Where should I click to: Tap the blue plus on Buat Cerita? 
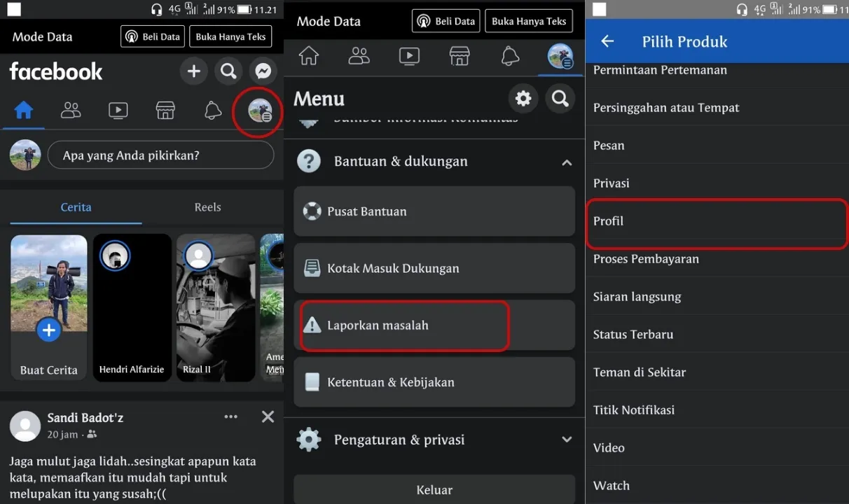pos(48,330)
